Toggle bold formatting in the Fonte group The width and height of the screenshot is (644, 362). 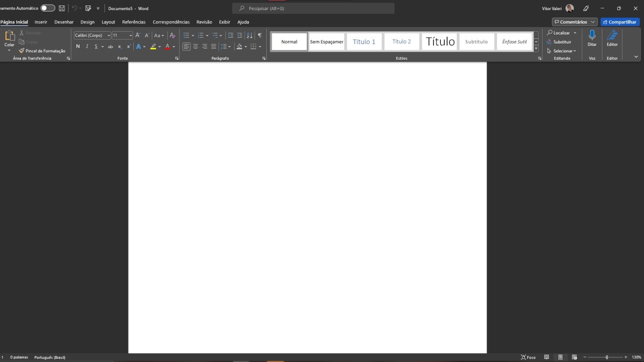click(x=78, y=46)
